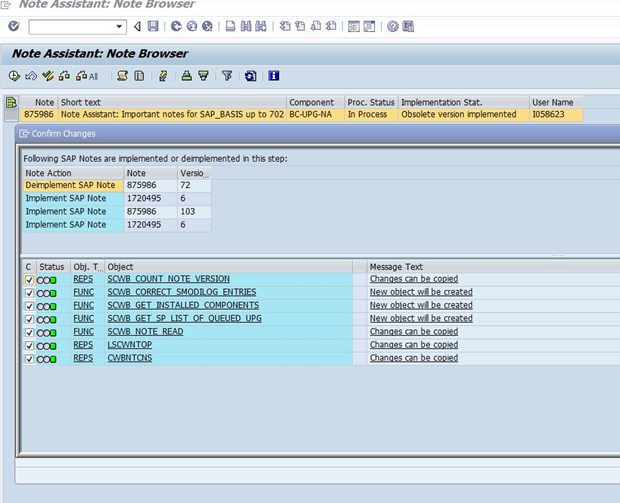This screenshot has height=503, width=620.
Task: Click the Set Processing Status checkmark-pencil icon
Action: coord(48,76)
